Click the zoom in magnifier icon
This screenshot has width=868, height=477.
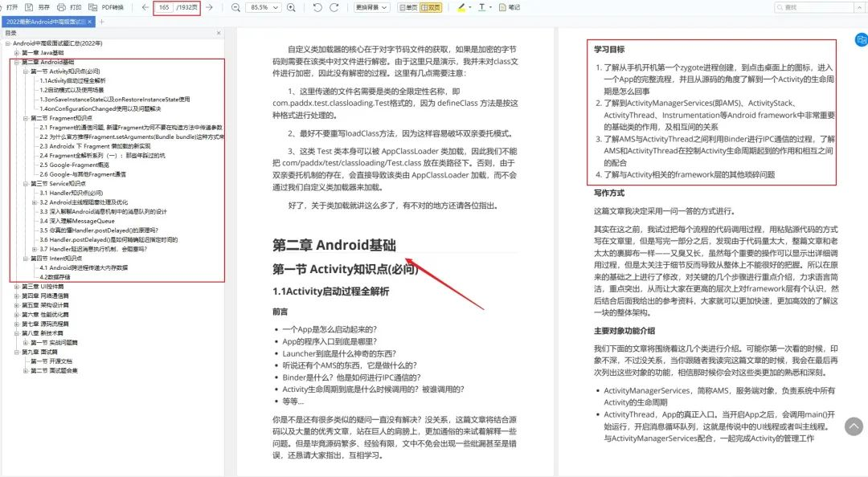(291, 7)
